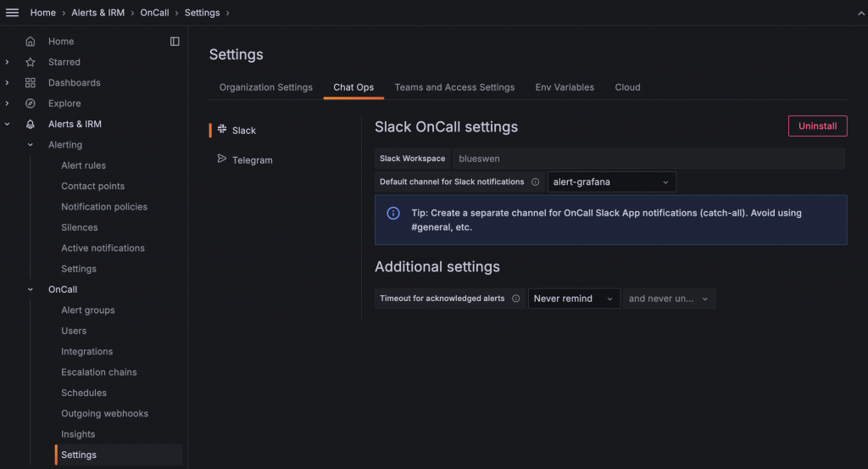Select the Chat Ops tab
Screen dimensions: 868x469
pos(353,87)
